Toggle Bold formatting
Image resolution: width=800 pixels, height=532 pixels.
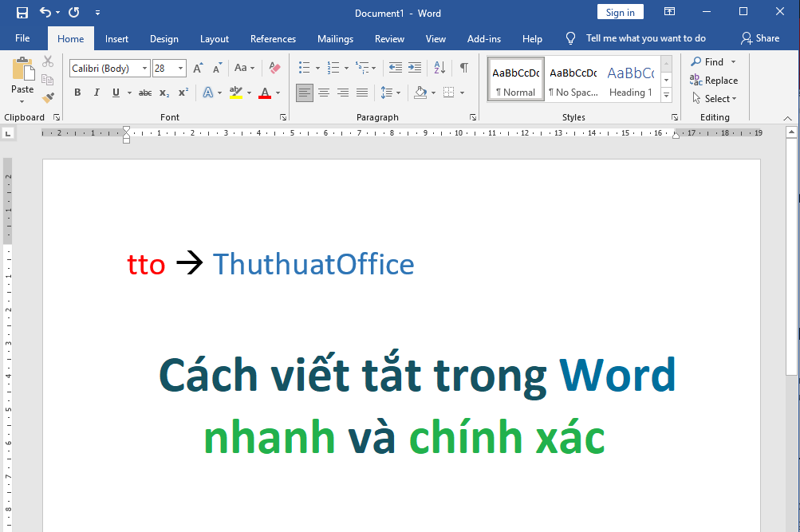[77, 93]
